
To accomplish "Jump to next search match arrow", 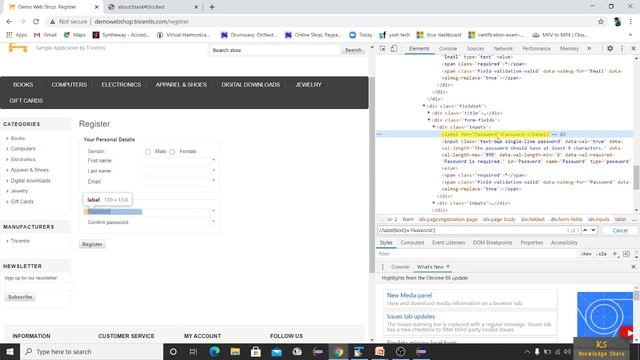I will click(x=593, y=230).
